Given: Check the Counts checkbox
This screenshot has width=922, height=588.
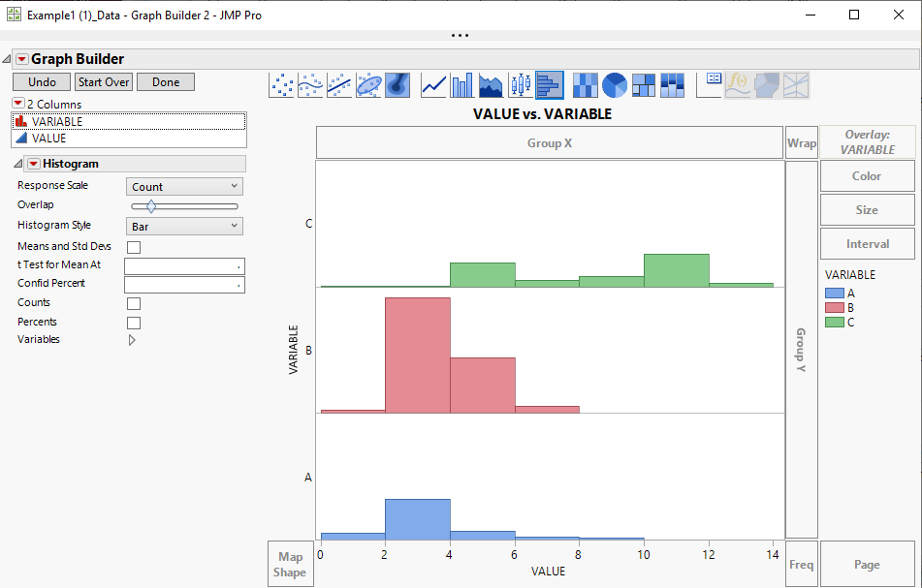Looking at the screenshot, I should (133, 302).
